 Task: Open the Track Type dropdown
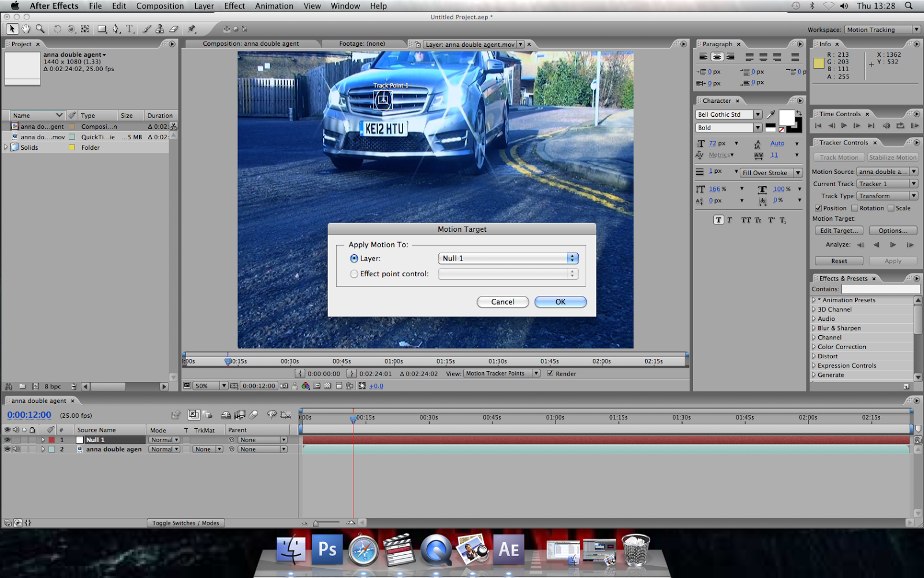coord(887,196)
